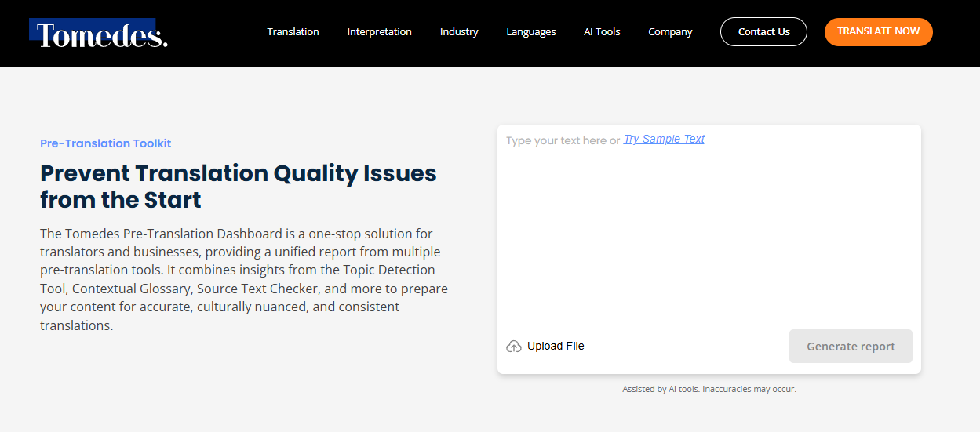Expand the Languages navigation item
The width and height of the screenshot is (980, 432).
tap(531, 32)
